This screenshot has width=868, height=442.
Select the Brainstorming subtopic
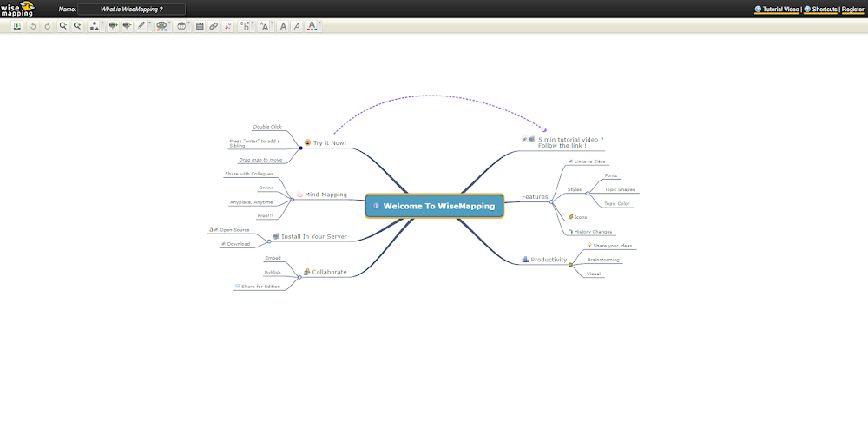(x=603, y=260)
